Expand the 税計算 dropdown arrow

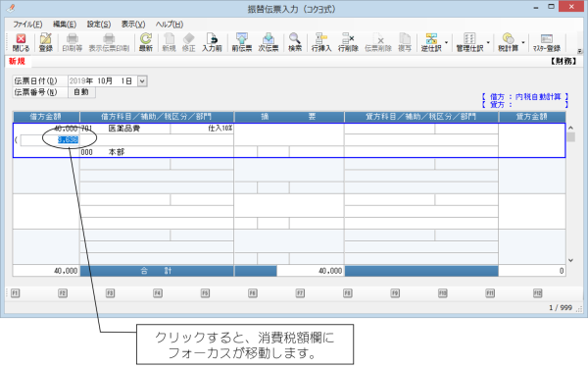pyautogui.click(x=523, y=42)
